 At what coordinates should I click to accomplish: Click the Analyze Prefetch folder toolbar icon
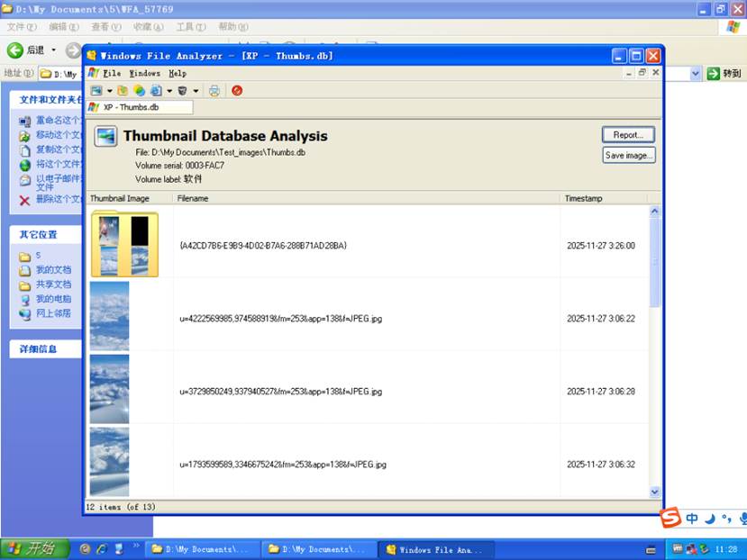[123, 90]
